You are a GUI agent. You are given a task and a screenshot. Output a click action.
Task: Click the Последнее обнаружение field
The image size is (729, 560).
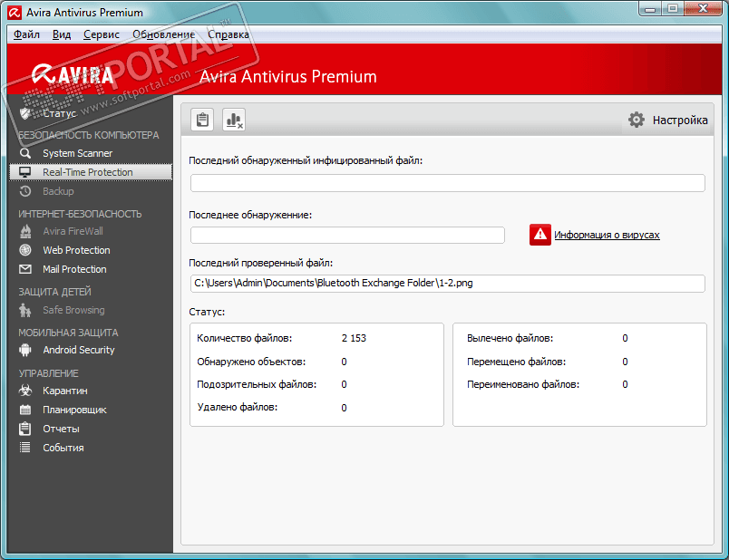coord(347,236)
